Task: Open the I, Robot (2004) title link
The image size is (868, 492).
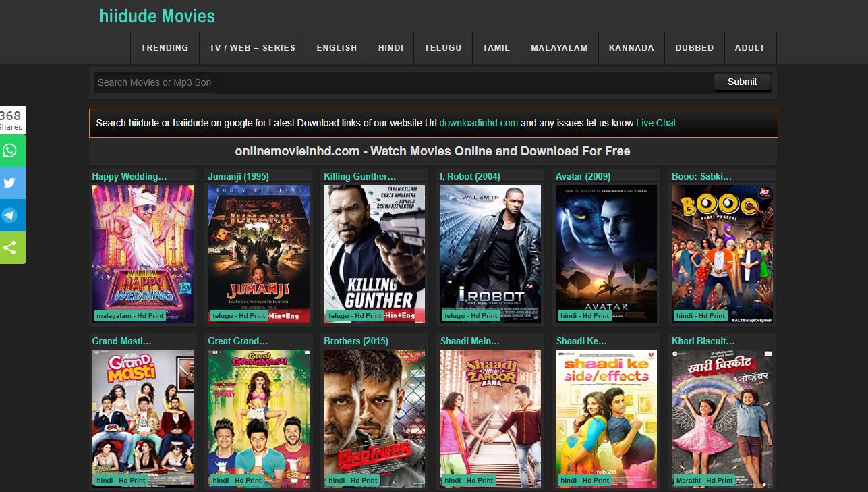Action: coord(470,176)
